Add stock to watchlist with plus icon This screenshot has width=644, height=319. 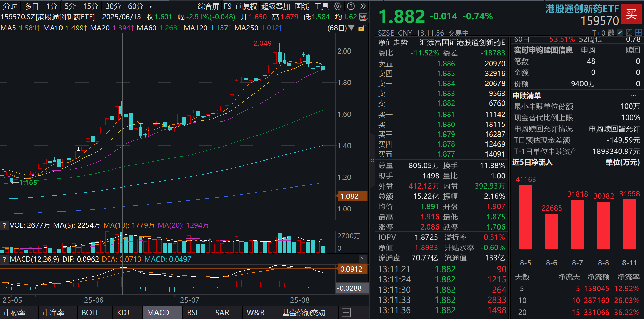638,32
